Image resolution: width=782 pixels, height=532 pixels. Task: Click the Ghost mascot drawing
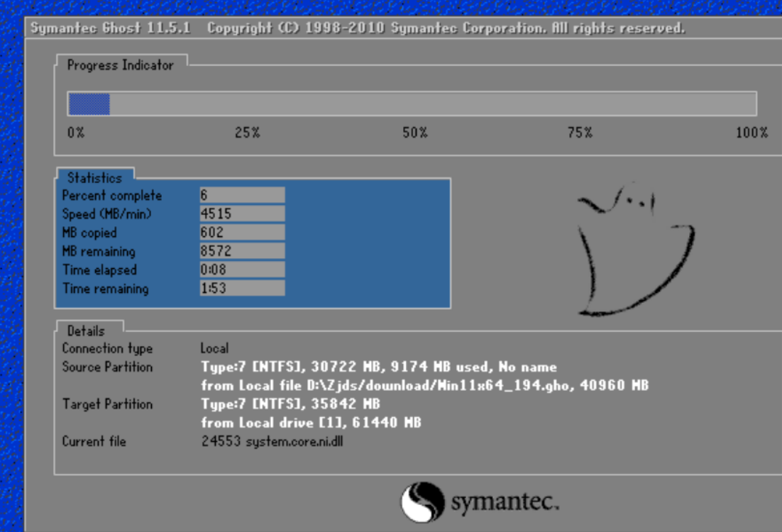coord(636,250)
